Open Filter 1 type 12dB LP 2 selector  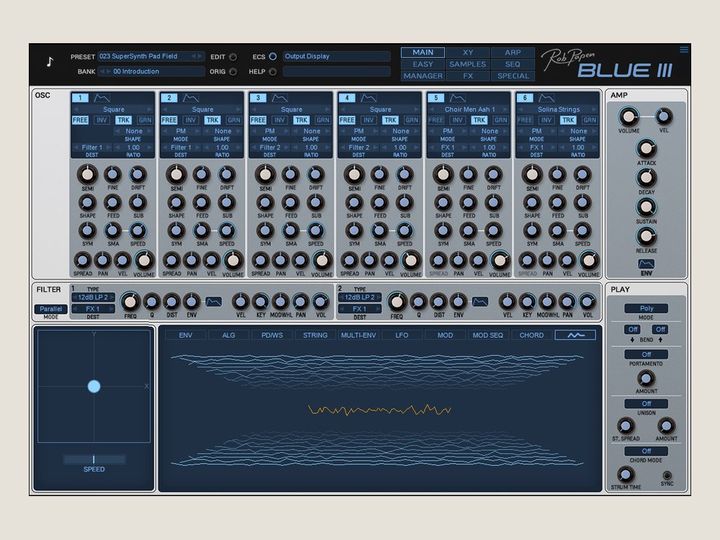pos(93,298)
